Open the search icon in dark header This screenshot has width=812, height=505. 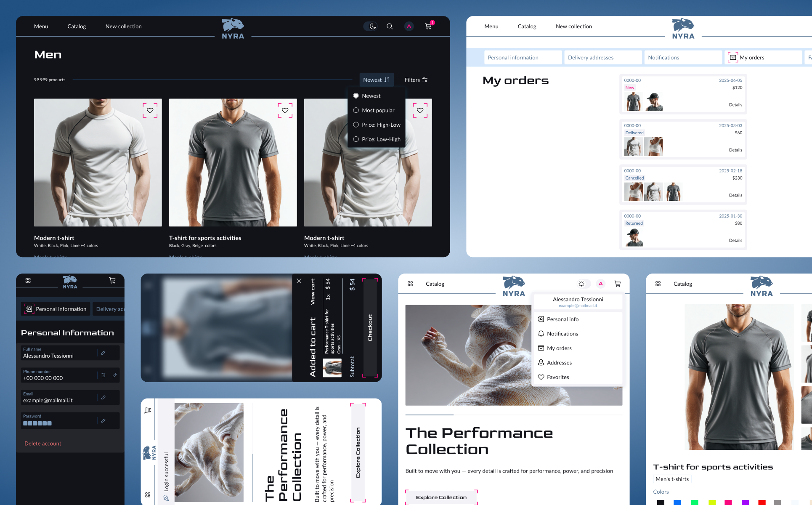click(x=390, y=26)
